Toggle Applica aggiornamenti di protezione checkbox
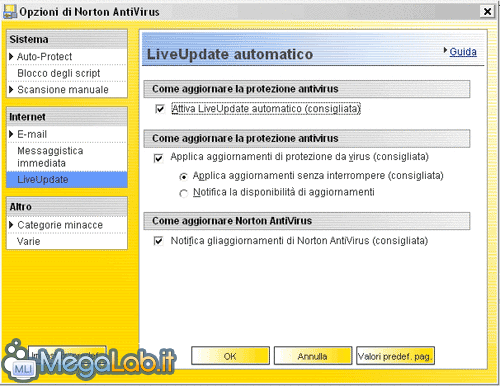 pyautogui.click(x=159, y=158)
